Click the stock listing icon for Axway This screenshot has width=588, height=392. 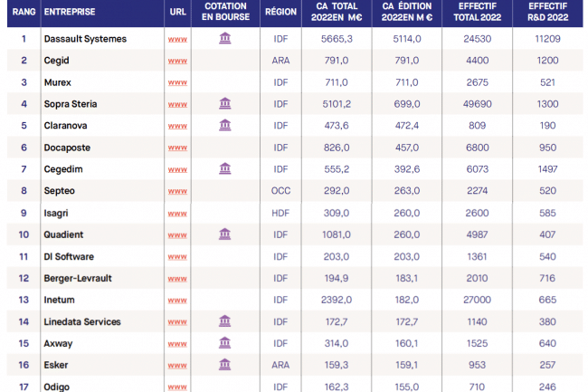coord(225,343)
